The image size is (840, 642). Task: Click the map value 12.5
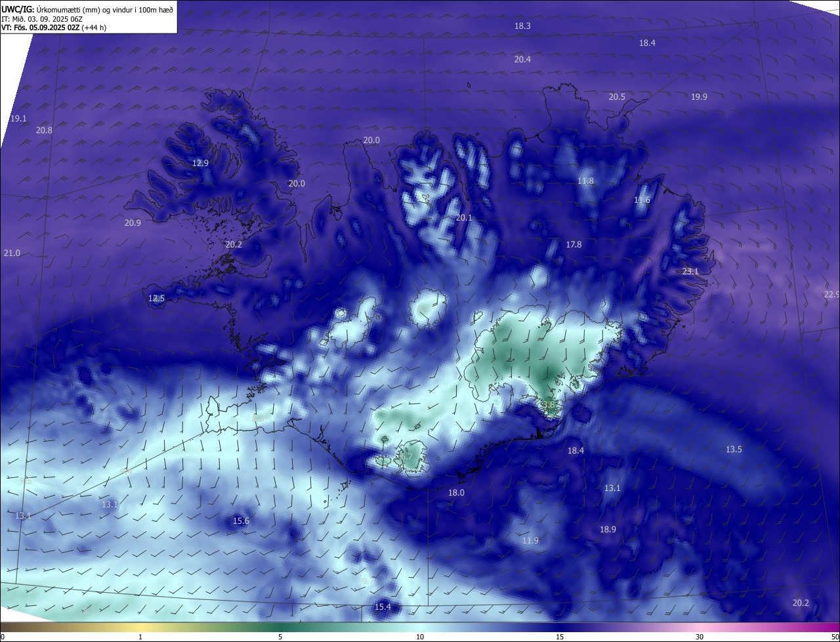click(x=156, y=298)
